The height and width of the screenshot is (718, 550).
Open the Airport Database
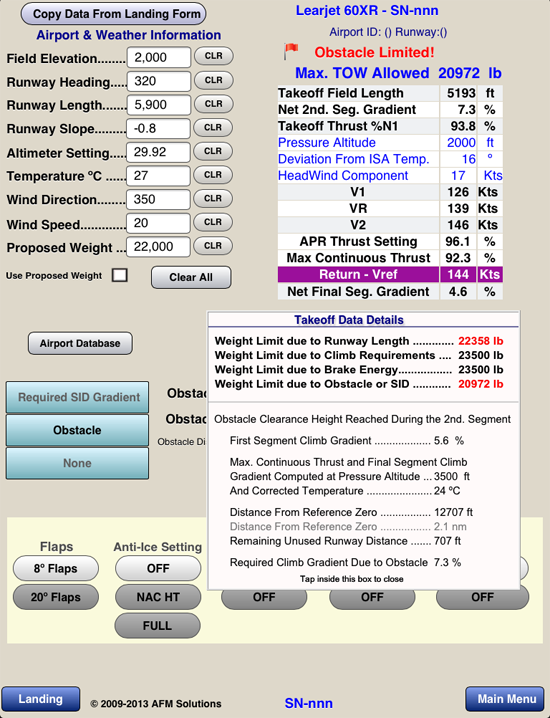pos(80,343)
